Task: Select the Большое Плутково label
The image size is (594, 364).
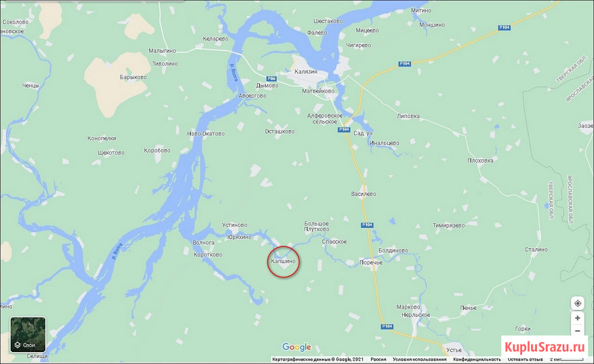Action: pyautogui.click(x=317, y=226)
